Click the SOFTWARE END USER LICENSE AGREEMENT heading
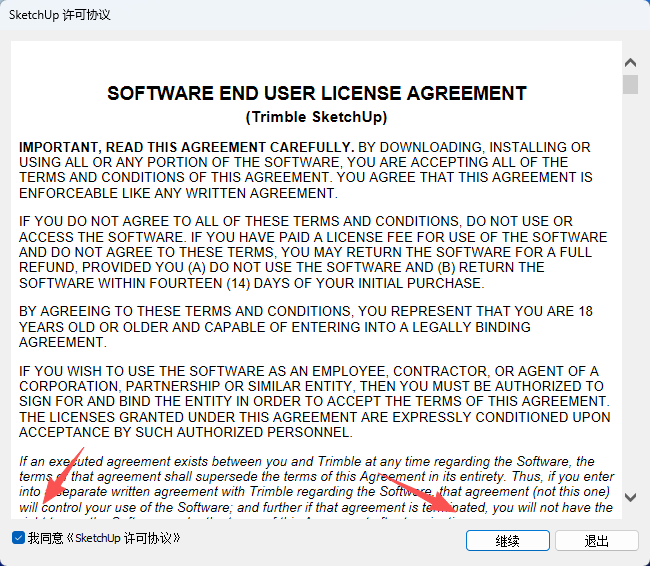The width and height of the screenshot is (650, 566). pos(316,94)
